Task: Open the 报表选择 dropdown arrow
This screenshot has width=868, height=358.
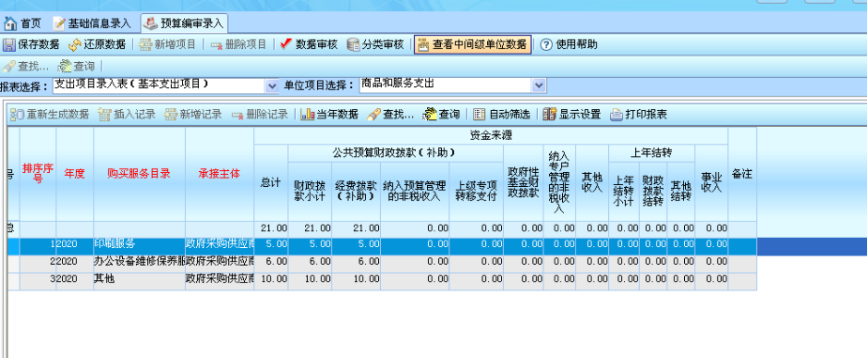Action: (x=272, y=86)
